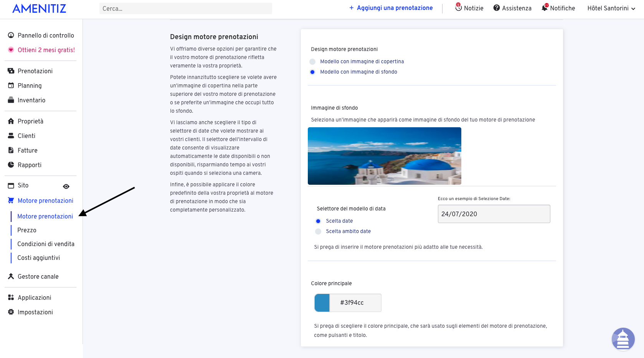Click the Inventario icon in sidebar
Screen dimensions: 644x358
click(11, 100)
